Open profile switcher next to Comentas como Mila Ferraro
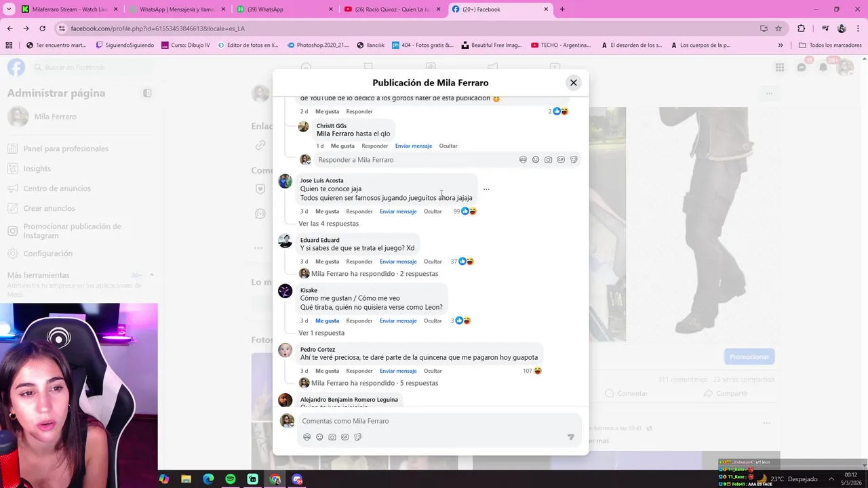 (287, 421)
